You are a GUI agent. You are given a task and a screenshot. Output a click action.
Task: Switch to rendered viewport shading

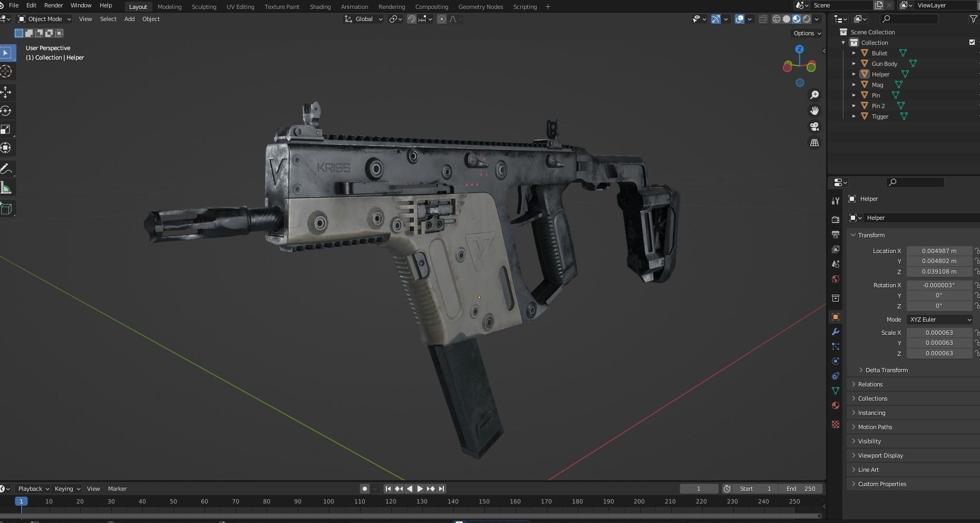(807, 19)
